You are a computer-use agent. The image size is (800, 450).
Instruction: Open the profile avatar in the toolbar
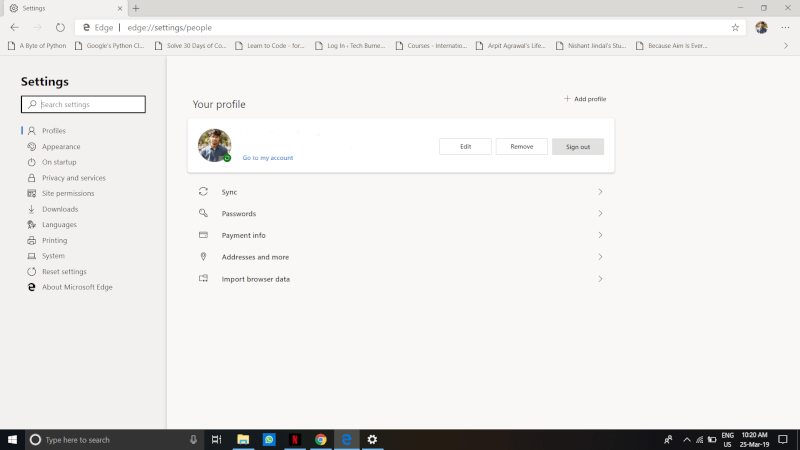tap(761, 28)
